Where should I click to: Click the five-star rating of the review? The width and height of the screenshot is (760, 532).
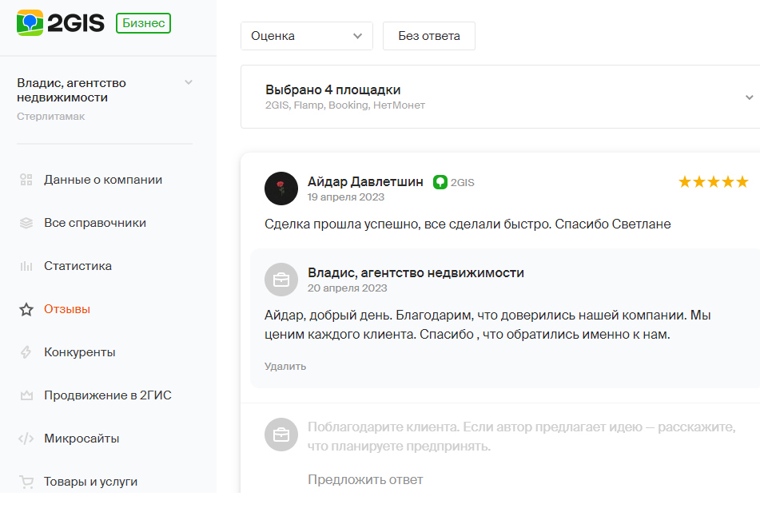(x=714, y=182)
